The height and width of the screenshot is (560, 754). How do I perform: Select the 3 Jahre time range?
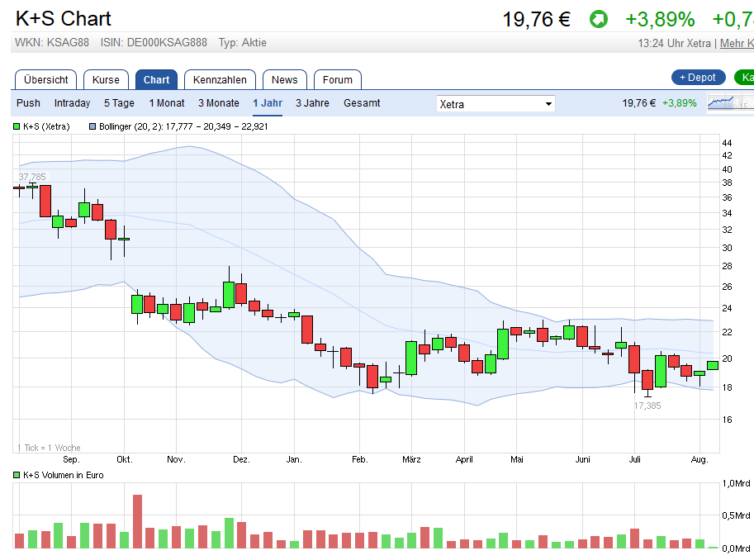click(x=312, y=103)
